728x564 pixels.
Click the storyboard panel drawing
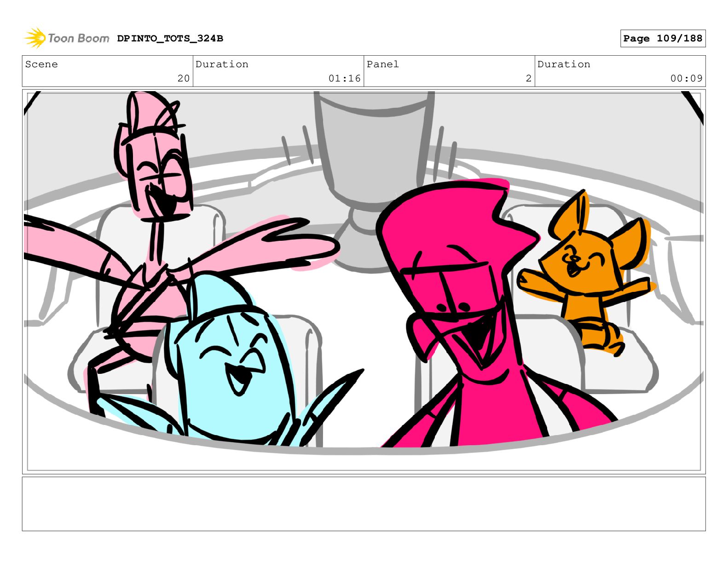click(364, 282)
